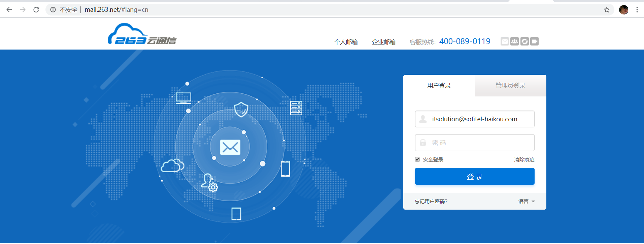Click the blue 登录 button
The image size is (644, 244).
pos(475,176)
